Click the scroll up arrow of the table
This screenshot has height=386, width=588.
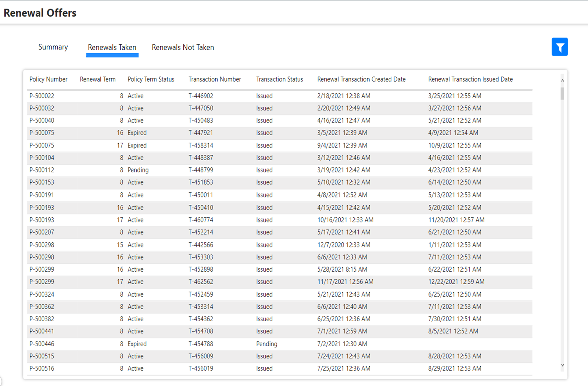coord(562,81)
